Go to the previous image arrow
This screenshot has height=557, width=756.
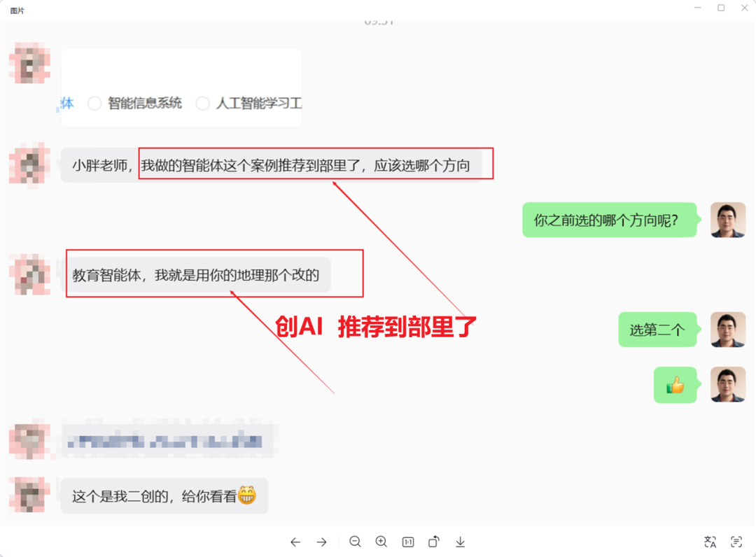(295, 542)
